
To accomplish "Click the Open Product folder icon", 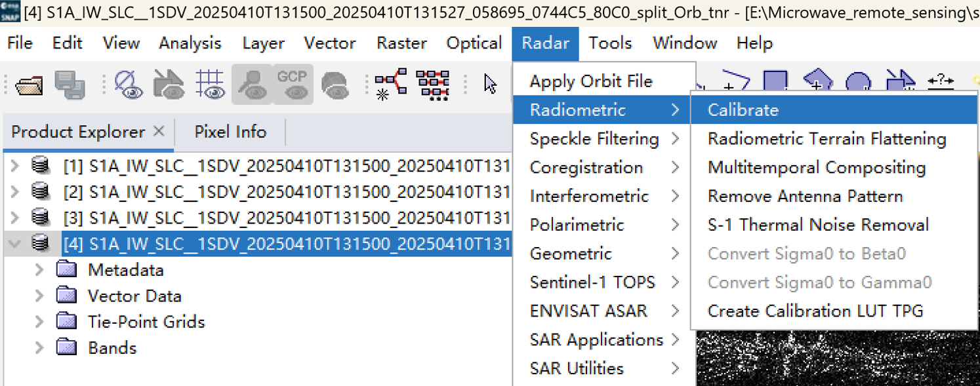I will (x=30, y=85).
